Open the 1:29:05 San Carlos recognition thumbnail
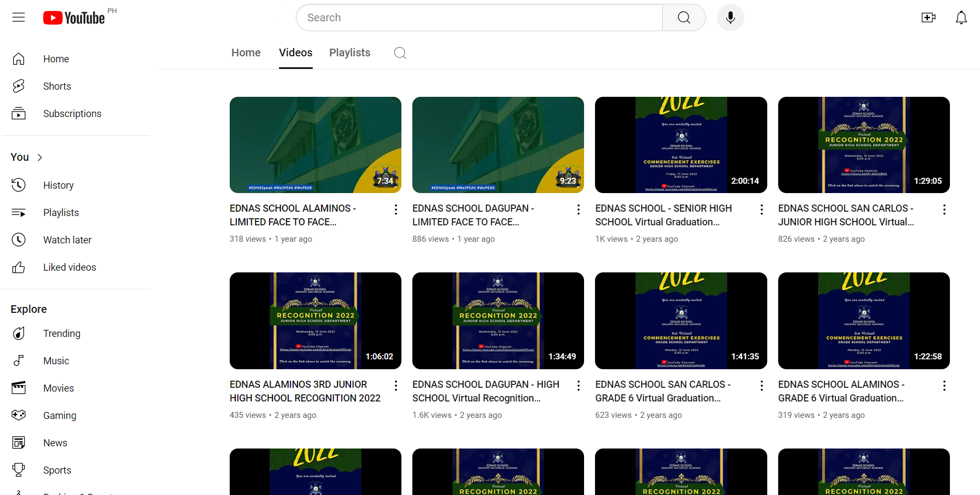The image size is (980, 495). (x=864, y=145)
